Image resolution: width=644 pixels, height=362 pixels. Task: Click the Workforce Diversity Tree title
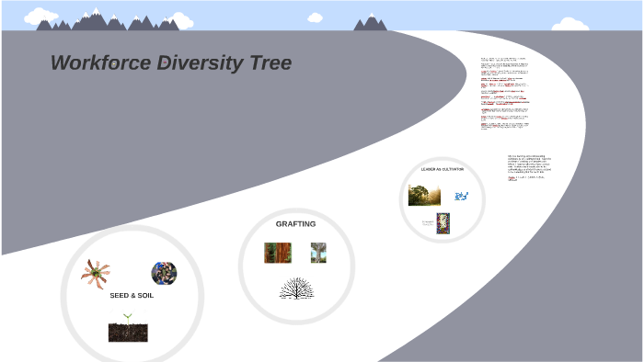(x=171, y=62)
